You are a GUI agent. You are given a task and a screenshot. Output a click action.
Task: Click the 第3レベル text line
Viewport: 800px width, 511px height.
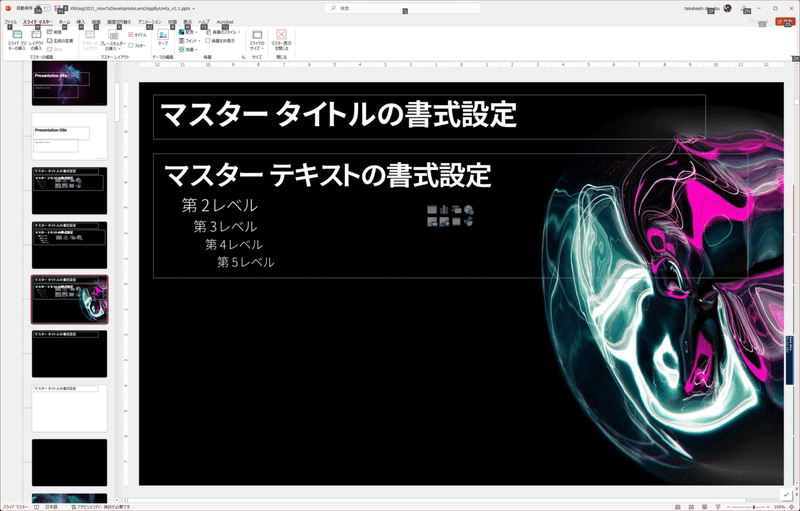click(x=225, y=226)
